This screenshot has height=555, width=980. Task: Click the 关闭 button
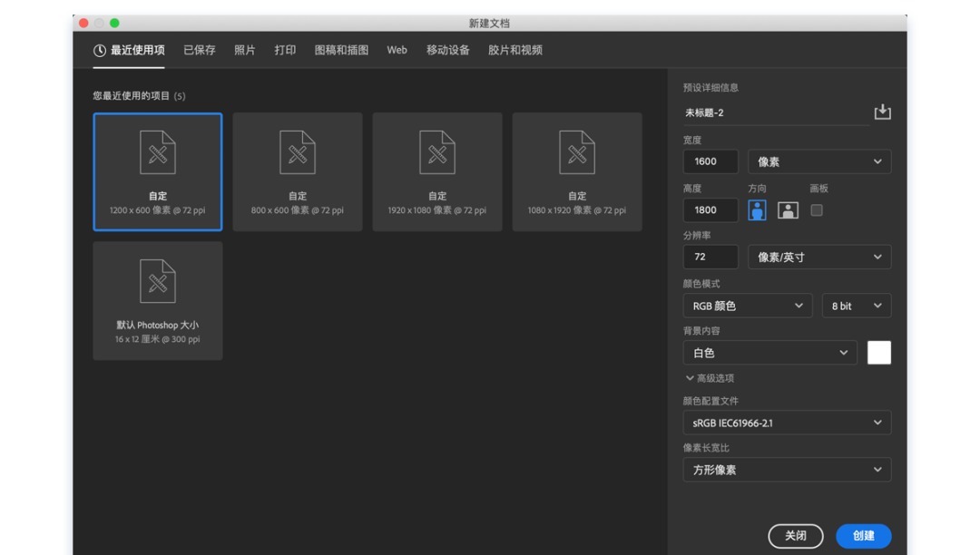(x=796, y=536)
